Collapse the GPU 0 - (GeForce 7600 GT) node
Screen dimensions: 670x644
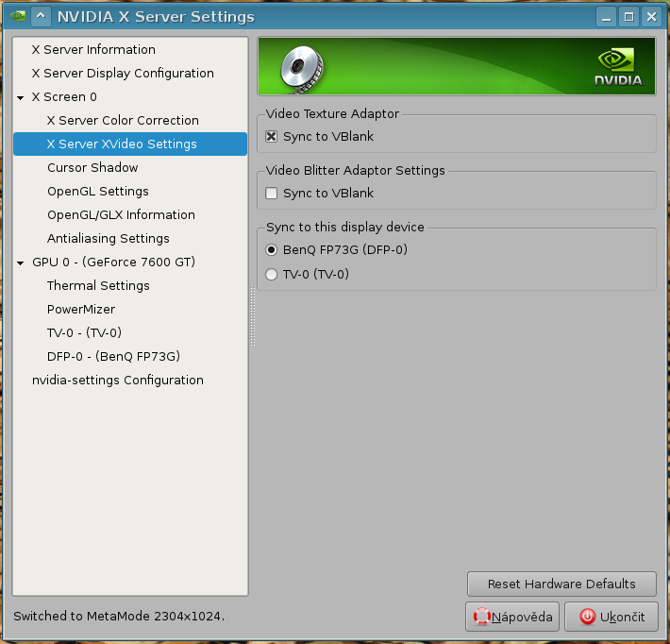pyautogui.click(x=21, y=263)
